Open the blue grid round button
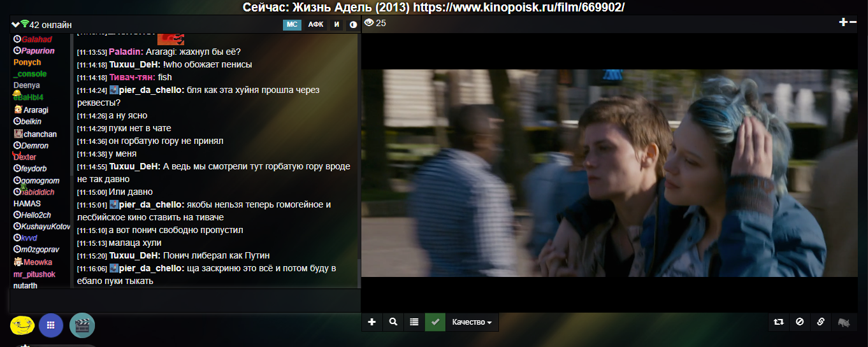The image size is (868, 347). 51,325
